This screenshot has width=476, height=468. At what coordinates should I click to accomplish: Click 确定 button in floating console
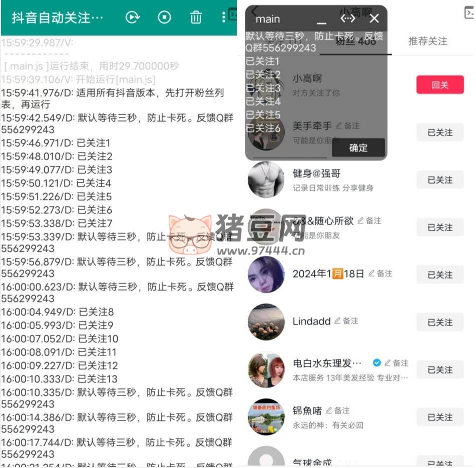[x=358, y=147]
